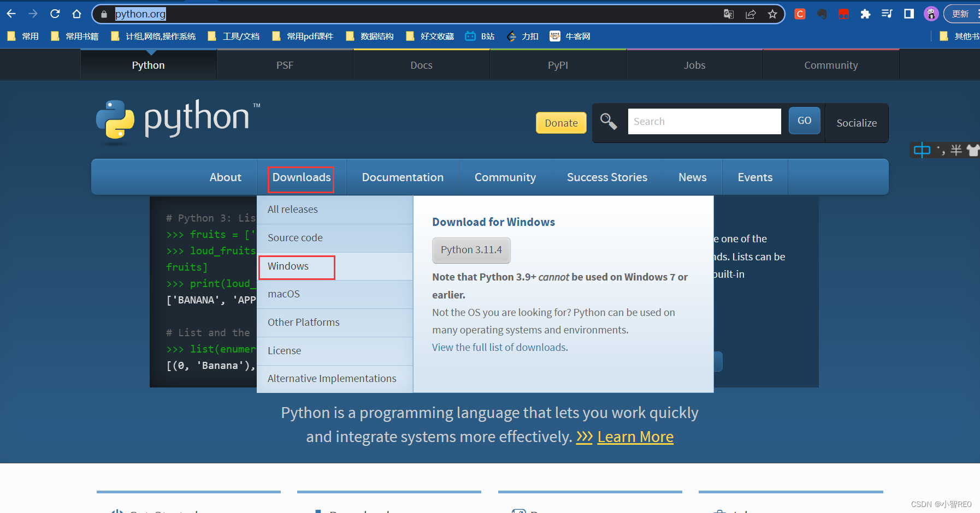
Task: Open the media control playlist icon
Action: pyautogui.click(x=887, y=14)
